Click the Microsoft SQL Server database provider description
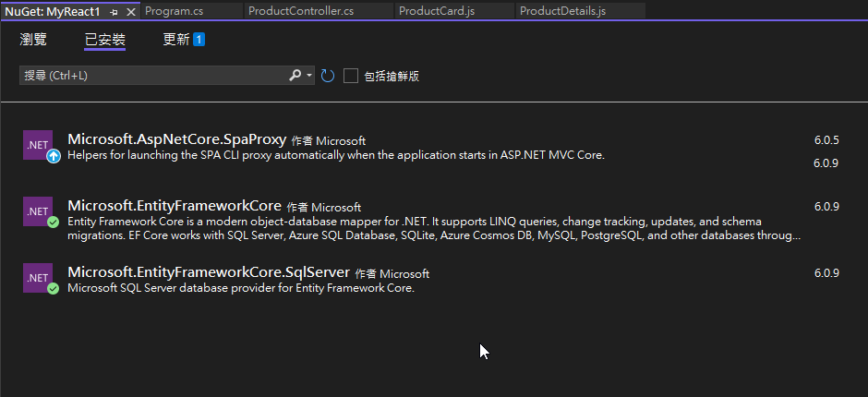Viewport: 868px width, 397px height. [x=241, y=288]
